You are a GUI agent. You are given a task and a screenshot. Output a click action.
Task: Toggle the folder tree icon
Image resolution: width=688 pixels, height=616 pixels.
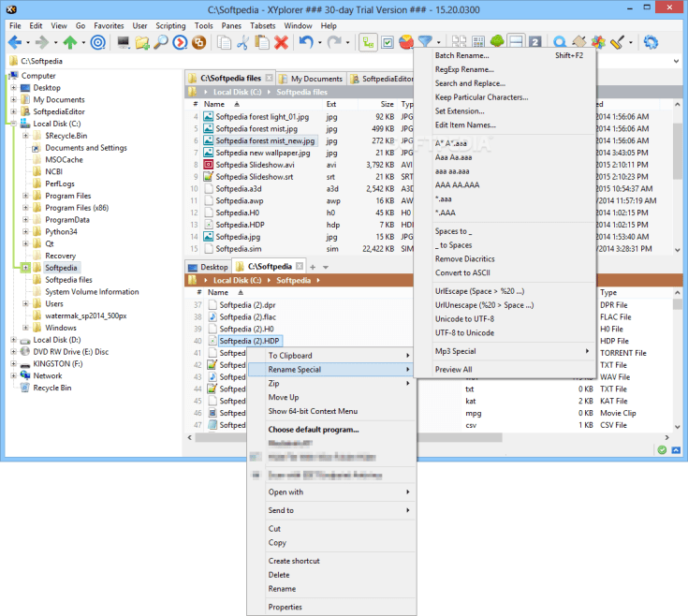368,42
